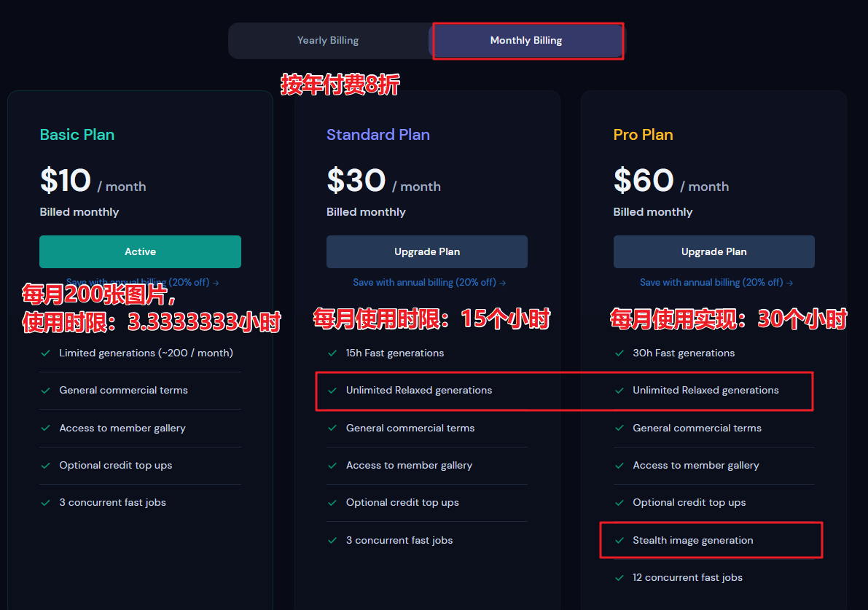Click checkmark beside Basic General commercial terms

pyautogui.click(x=45, y=391)
